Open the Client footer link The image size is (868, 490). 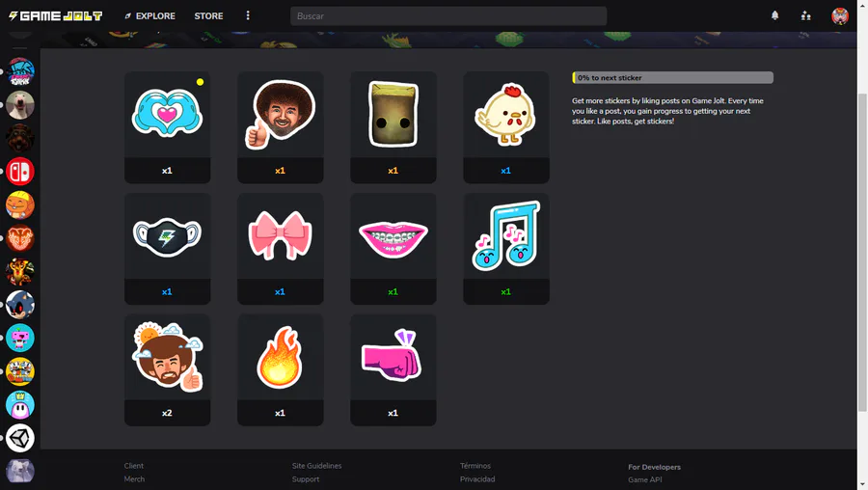(134, 466)
